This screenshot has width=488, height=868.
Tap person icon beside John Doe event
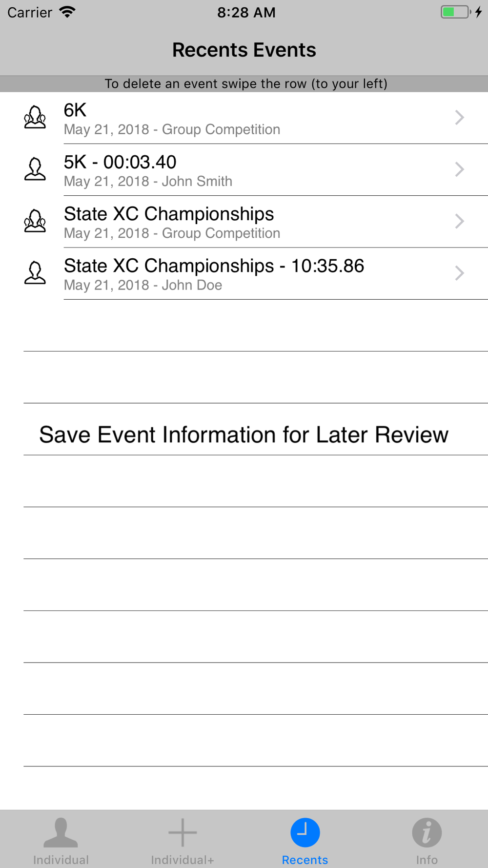[35, 273]
